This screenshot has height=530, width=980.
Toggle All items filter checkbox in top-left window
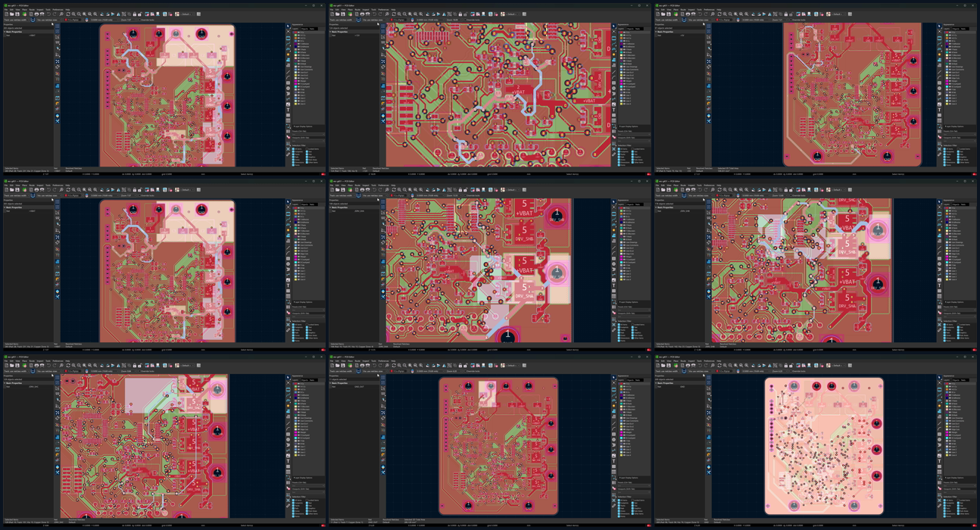(294, 149)
